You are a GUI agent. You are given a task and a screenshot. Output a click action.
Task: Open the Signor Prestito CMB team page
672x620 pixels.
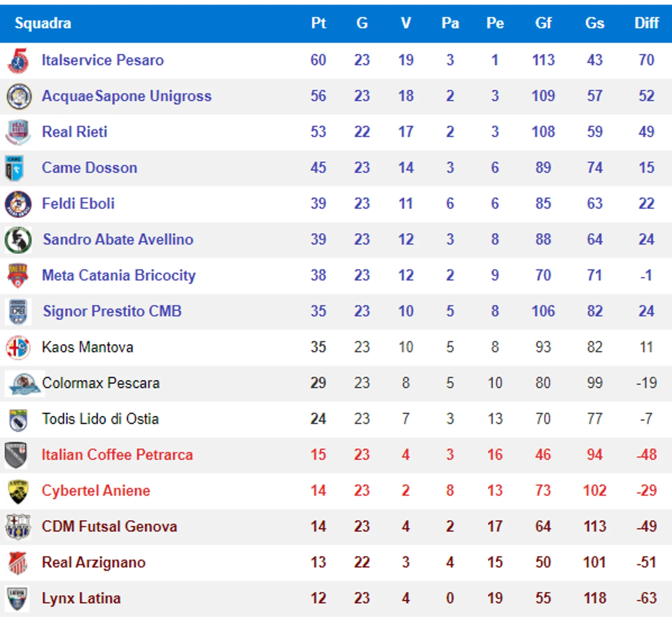(112, 311)
